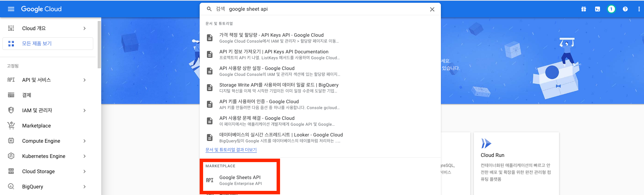Click the 모든 제품 보기 grid icon
Viewport: 644px width, 195px height.
pyautogui.click(x=11, y=44)
